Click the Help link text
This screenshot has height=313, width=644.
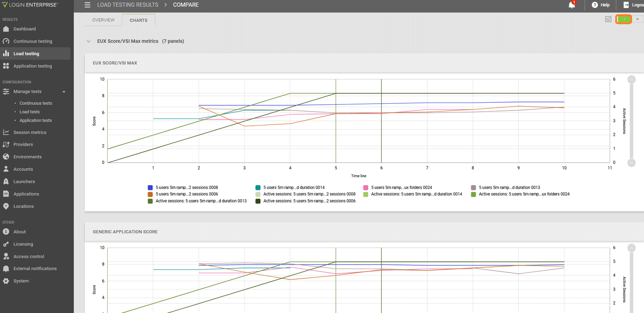[x=605, y=5]
